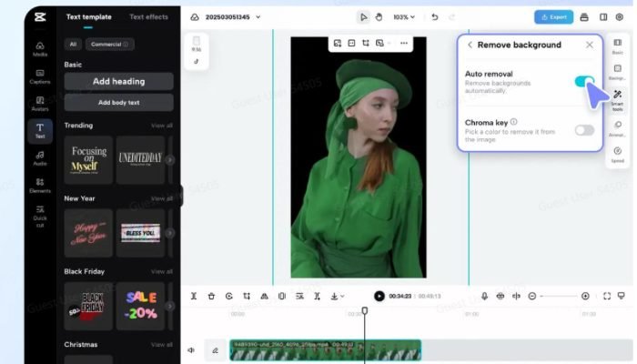Toggle the panel layout icon in header
Image resolution: width=637 pixels, height=364 pixels.
coord(603,17)
